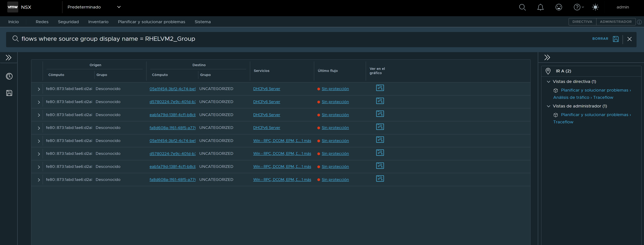Collapse Vistas de administrador section

click(548, 106)
